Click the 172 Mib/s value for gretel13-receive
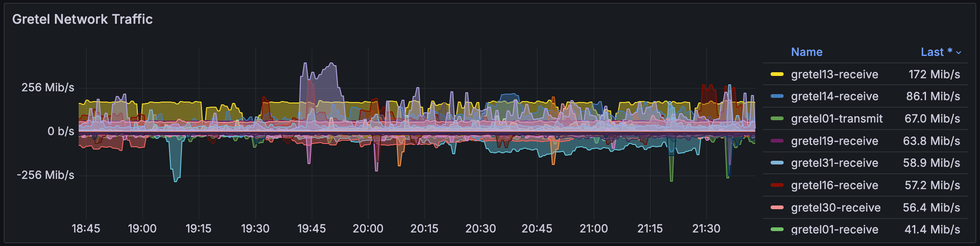980x246 pixels. coord(934,75)
